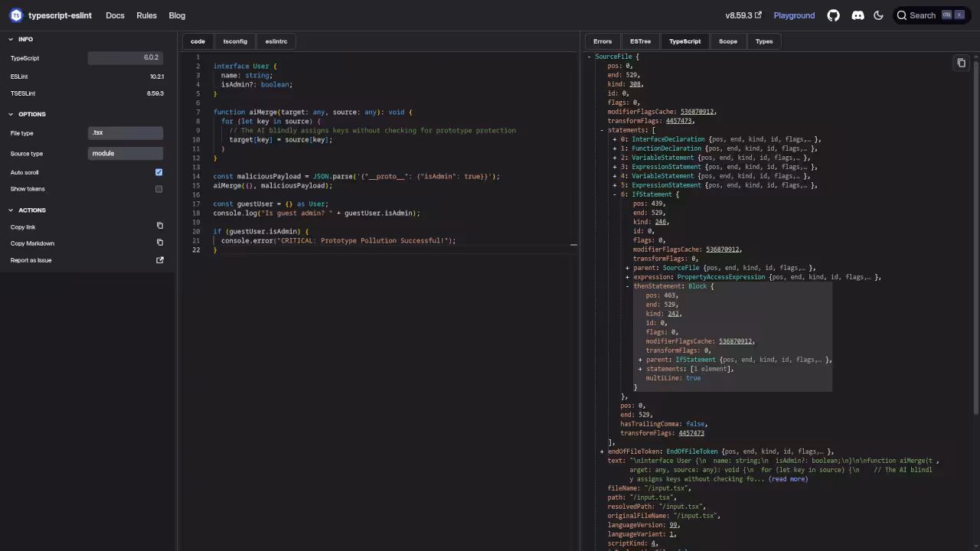
Task: Open the Scope tab
Action: [728, 41]
